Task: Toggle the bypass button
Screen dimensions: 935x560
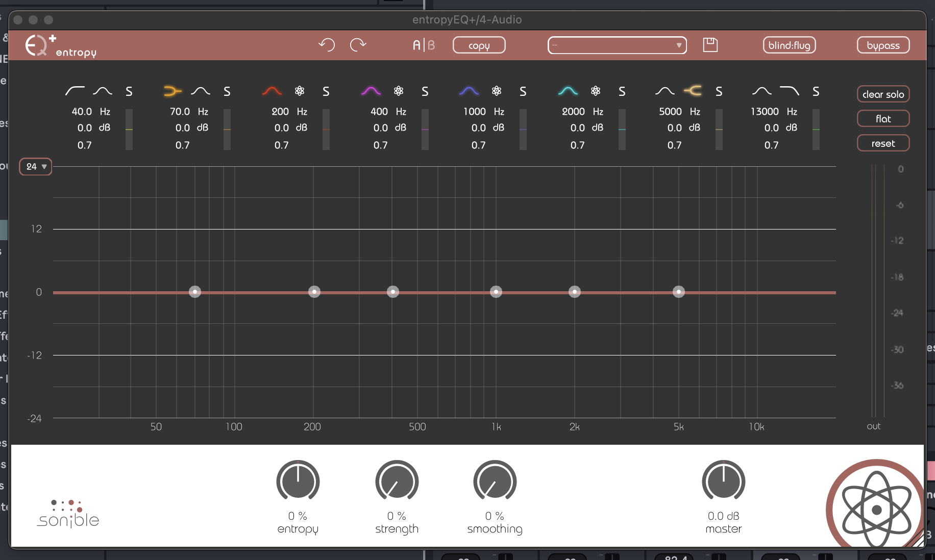Action: [883, 45]
